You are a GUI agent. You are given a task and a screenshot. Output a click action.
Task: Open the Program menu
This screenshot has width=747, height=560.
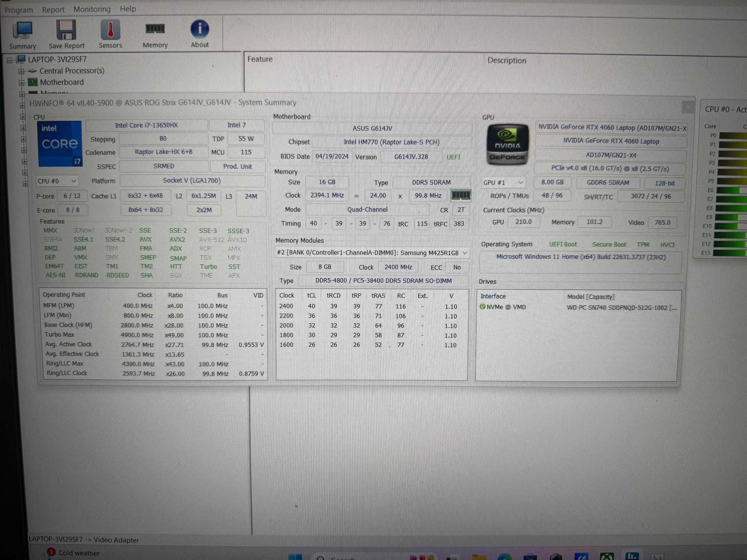click(x=19, y=10)
